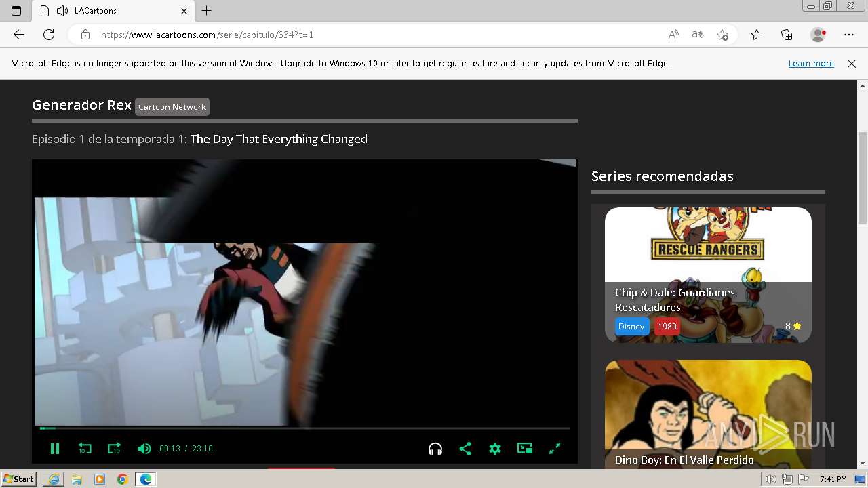Open the audio track headphones menu
This screenshot has width=868, height=488.
(435, 449)
